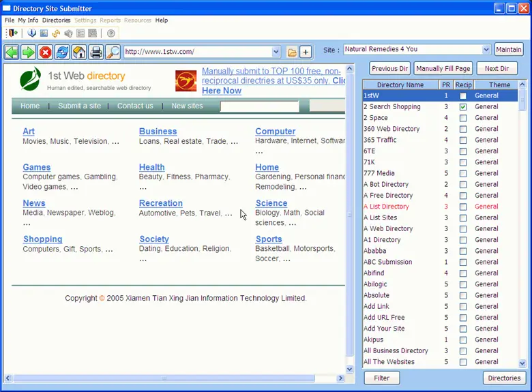Click the green forward arrow button
The image size is (532, 392).
(28, 52)
